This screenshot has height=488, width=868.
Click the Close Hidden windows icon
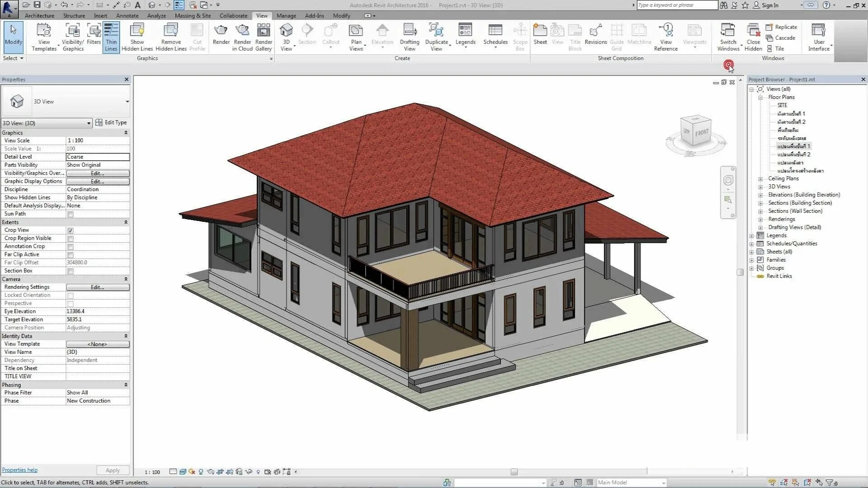point(753,31)
